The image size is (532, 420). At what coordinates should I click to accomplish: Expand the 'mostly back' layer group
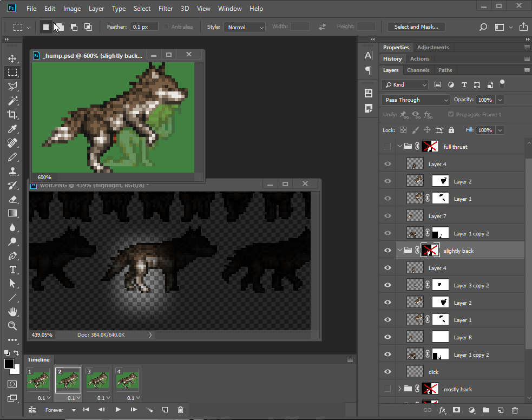pos(400,389)
